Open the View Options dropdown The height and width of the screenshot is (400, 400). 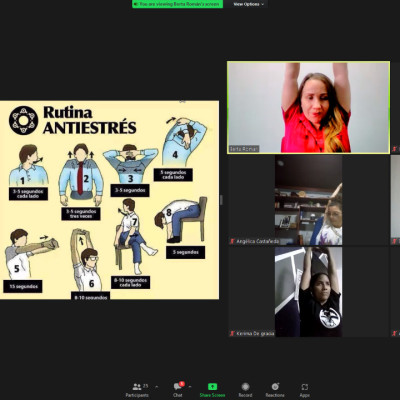click(x=248, y=4)
